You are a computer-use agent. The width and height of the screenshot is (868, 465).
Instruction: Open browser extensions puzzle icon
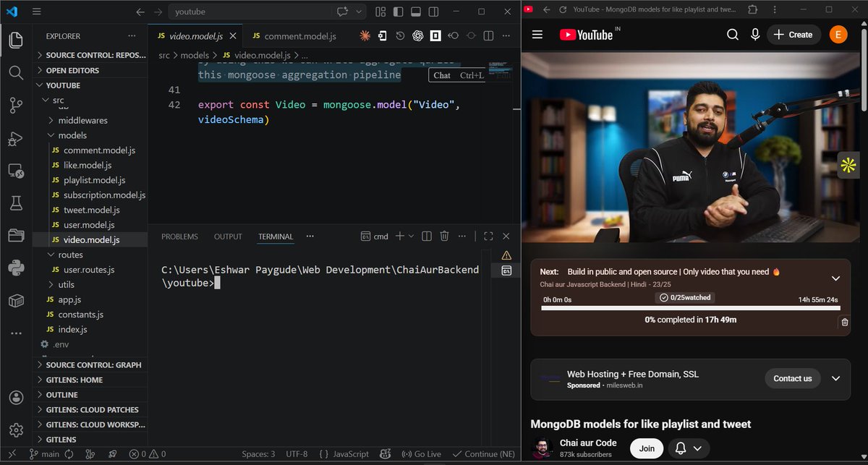(752, 9)
